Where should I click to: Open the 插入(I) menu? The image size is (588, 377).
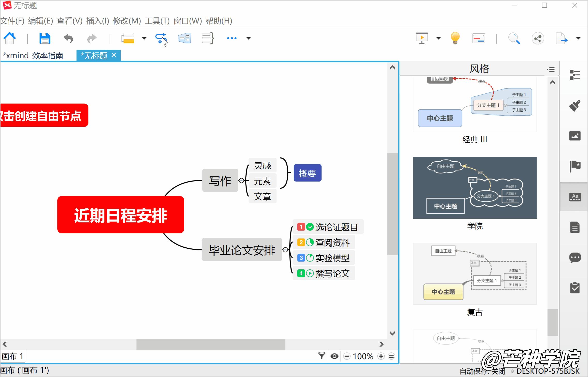(x=97, y=21)
